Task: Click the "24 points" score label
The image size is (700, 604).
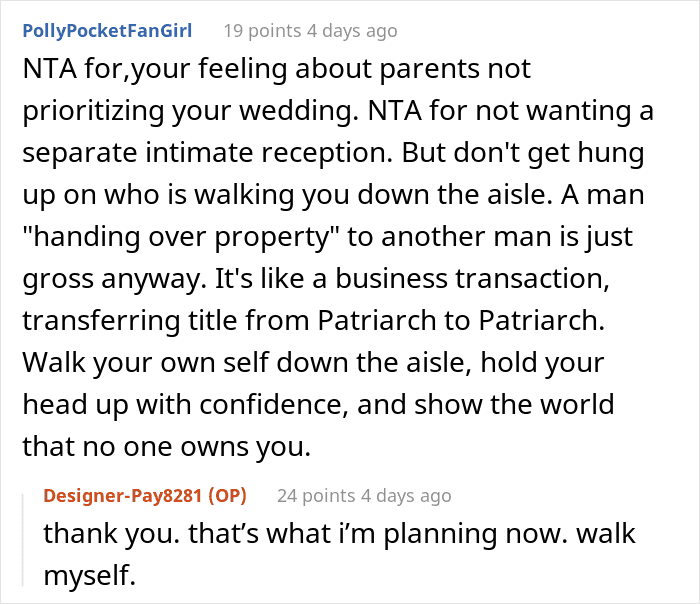Action: tap(316, 495)
